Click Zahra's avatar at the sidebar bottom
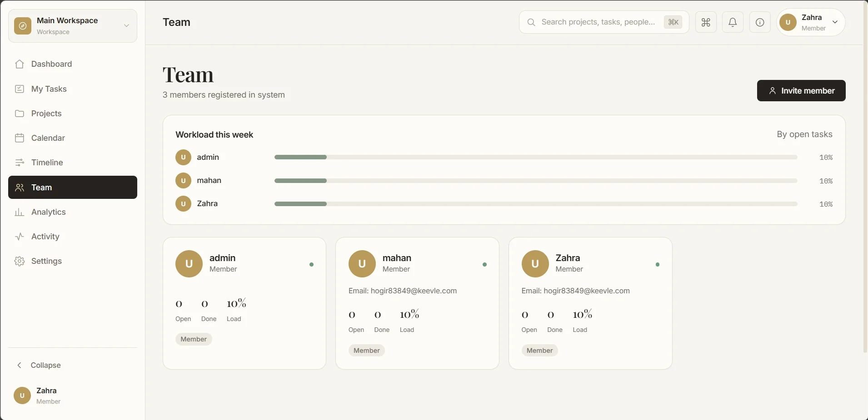Image resolution: width=868 pixels, height=420 pixels. click(22, 395)
